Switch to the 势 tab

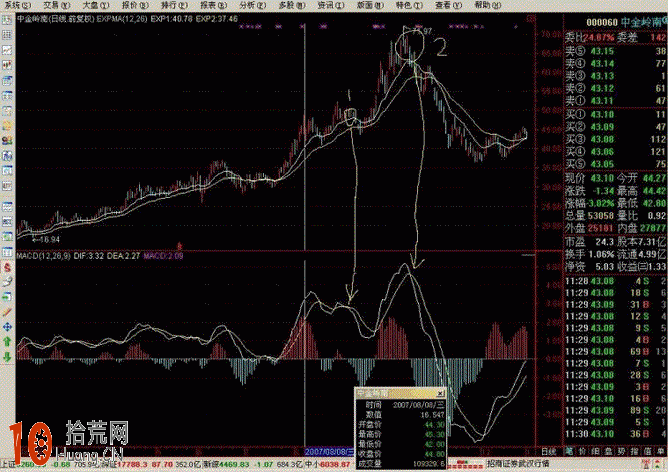click(x=622, y=451)
